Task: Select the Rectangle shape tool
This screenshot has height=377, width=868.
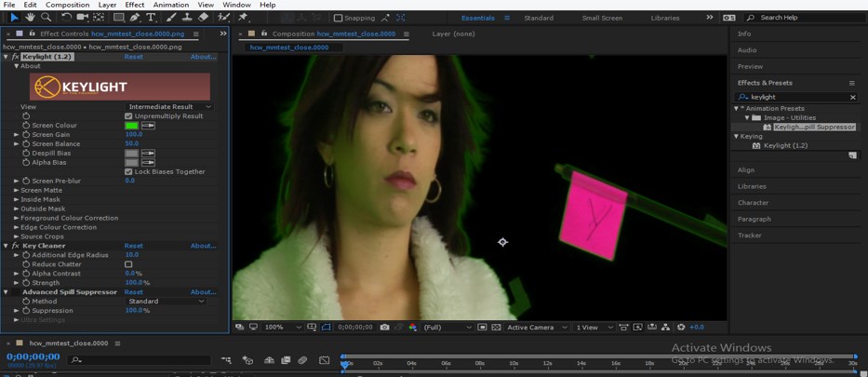Action: tap(119, 18)
